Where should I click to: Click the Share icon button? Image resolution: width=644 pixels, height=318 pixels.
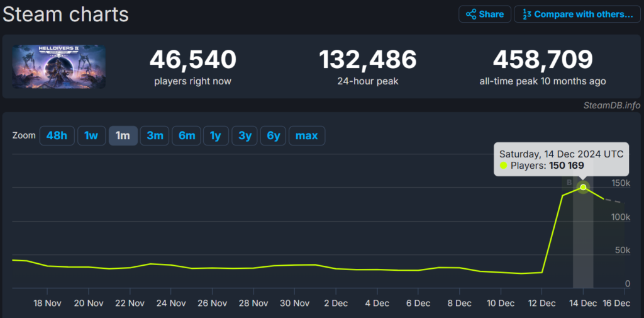pyautogui.click(x=484, y=14)
